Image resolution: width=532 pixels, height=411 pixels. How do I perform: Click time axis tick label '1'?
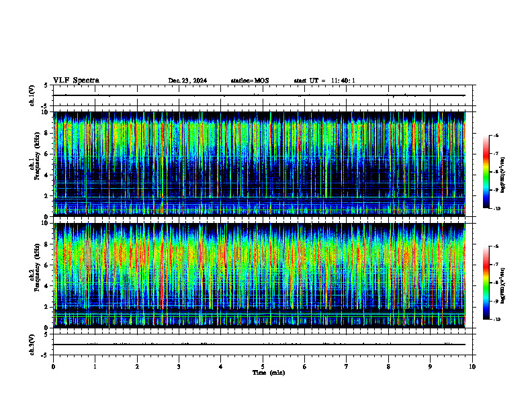point(95,367)
